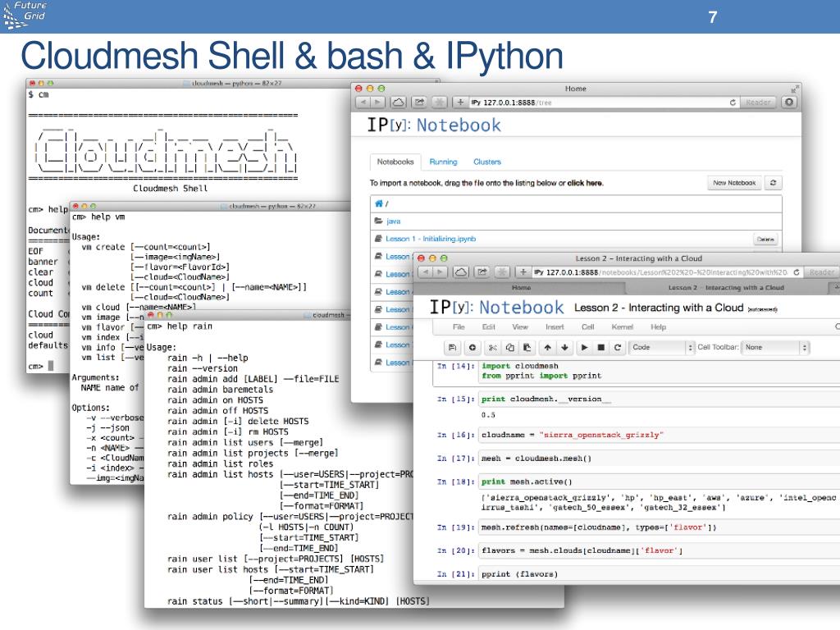This screenshot has height=630, width=840.
Task: Enter full screen with the Home window corner arrows
Action: [x=794, y=89]
